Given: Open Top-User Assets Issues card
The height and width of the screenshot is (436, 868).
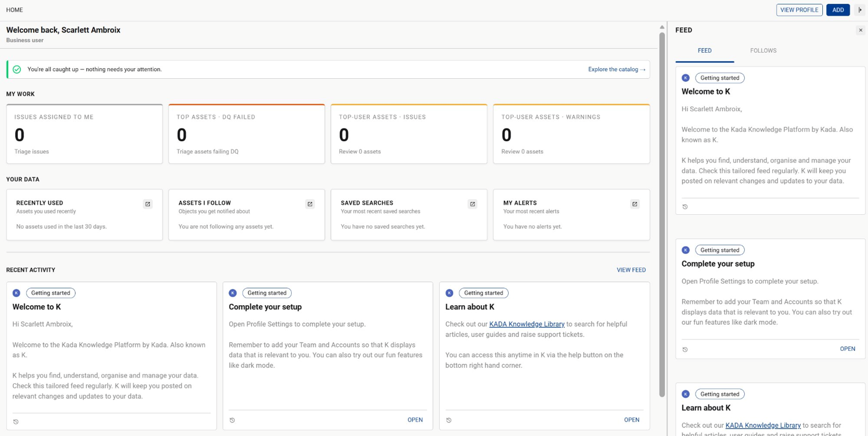Looking at the screenshot, I should [409, 134].
